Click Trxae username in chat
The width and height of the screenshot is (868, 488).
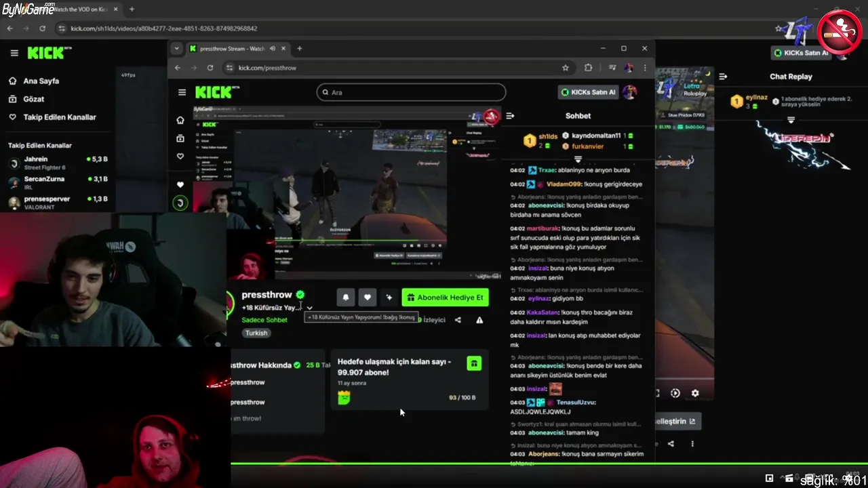547,170
